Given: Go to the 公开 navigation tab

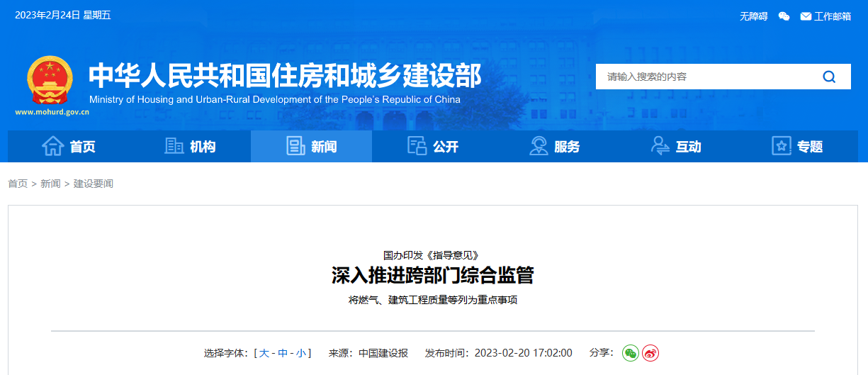Looking at the screenshot, I should 433,147.
